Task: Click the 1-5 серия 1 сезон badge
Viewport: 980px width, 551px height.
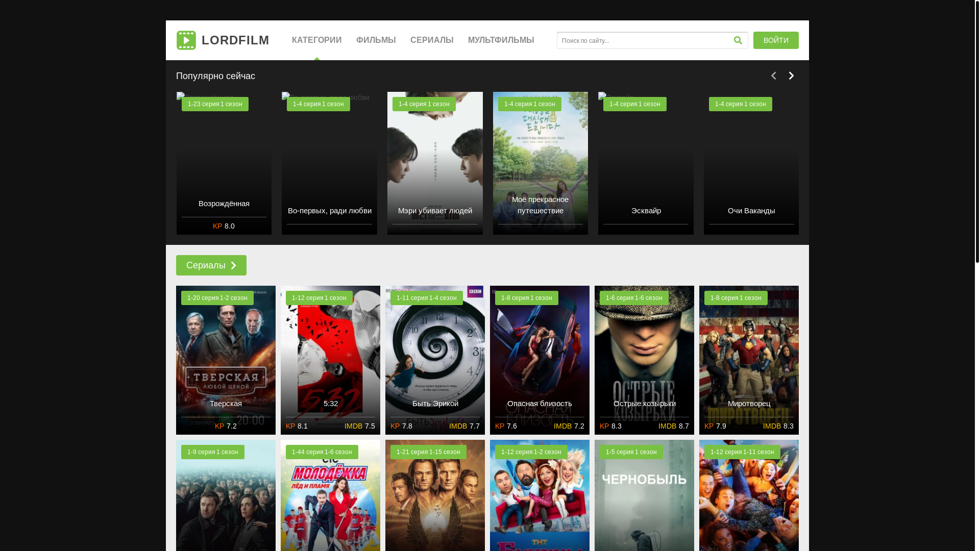Action: click(631, 452)
